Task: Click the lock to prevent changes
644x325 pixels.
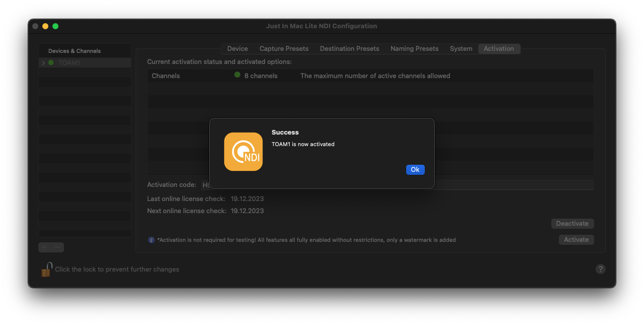Action: tap(46, 269)
